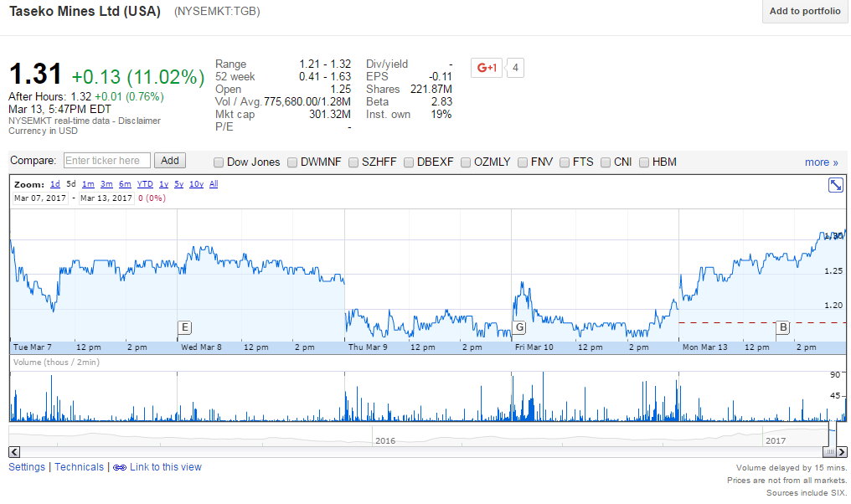Click the Add compare button

[170, 161]
